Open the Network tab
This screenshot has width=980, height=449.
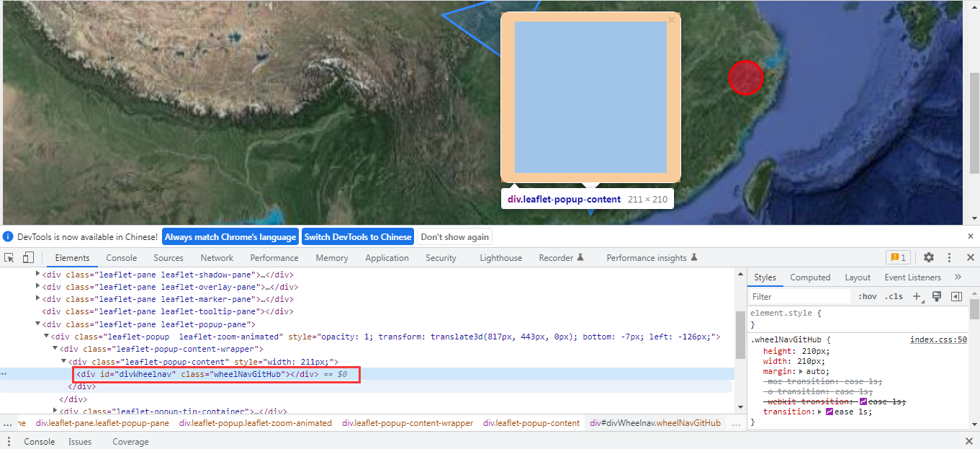(217, 258)
